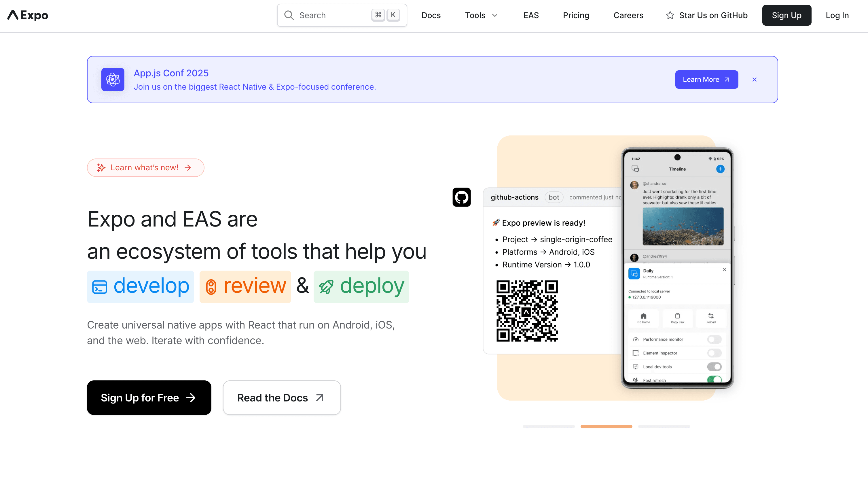Click the App.js Conf atom icon
This screenshot has width=868, height=483.
pos(113,80)
